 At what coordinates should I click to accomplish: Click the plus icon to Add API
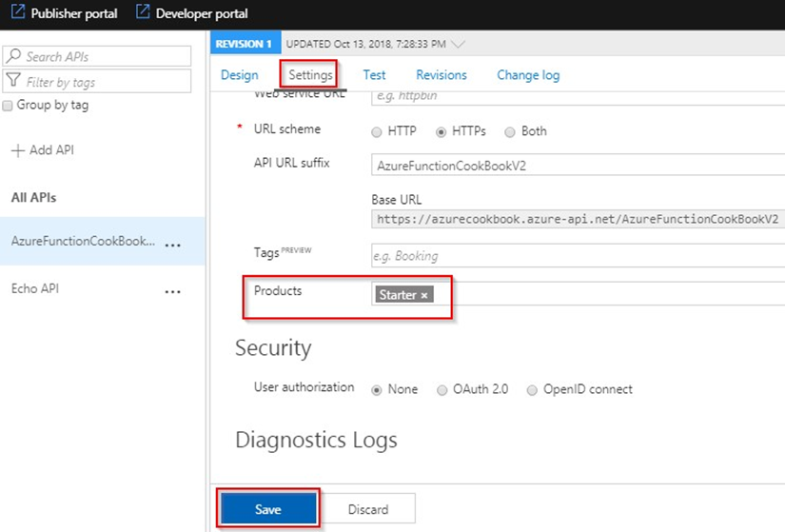[15, 150]
